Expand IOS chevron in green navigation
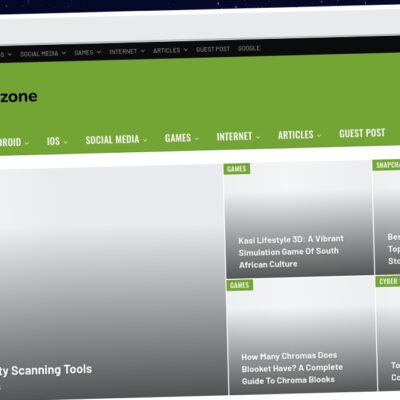This screenshot has width=400, height=400. click(65, 142)
